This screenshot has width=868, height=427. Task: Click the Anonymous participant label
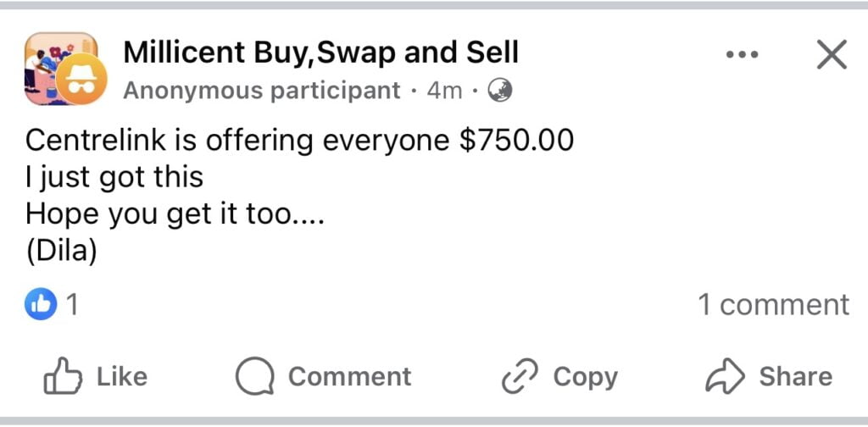(x=261, y=90)
